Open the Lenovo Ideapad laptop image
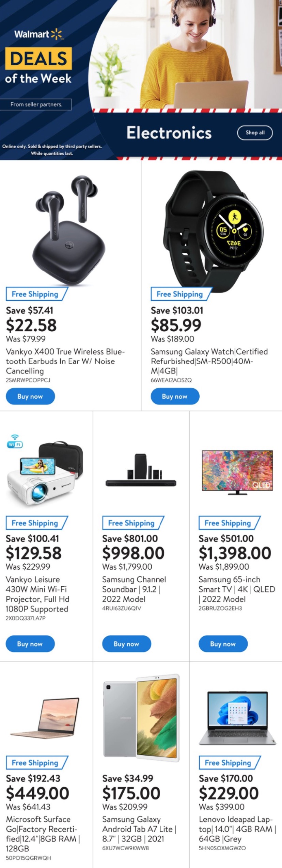This screenshot has height=868, width=282. point(237,718)
